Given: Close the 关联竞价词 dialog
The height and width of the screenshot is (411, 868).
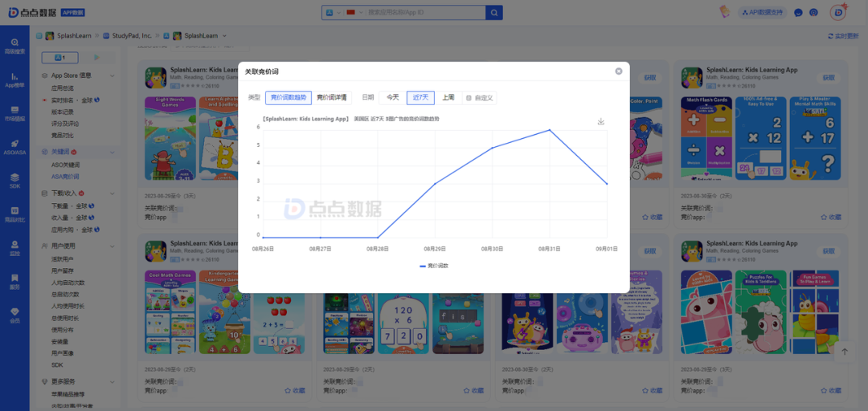Looking at the screenshot, I should pos(618,71).
